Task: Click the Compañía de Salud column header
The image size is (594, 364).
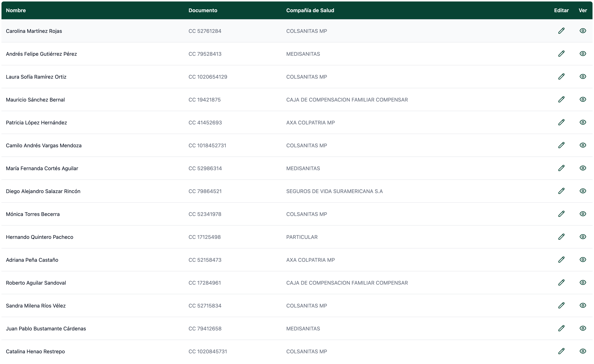Action: (310, 10)
